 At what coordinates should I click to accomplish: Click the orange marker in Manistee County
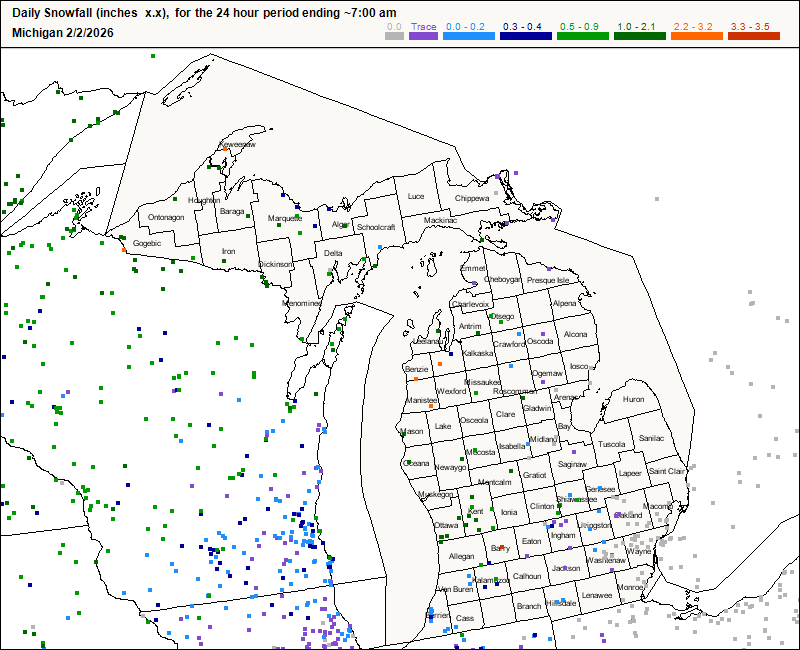point(431,405)
